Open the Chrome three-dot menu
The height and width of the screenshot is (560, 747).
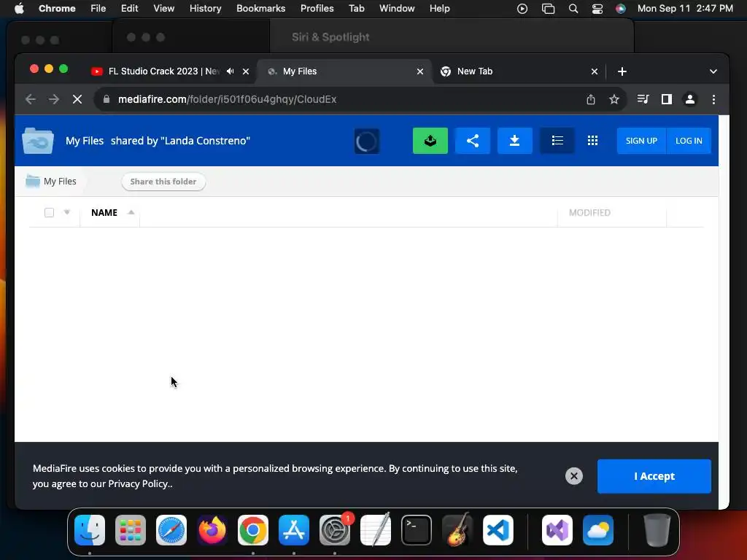[713, 99]
